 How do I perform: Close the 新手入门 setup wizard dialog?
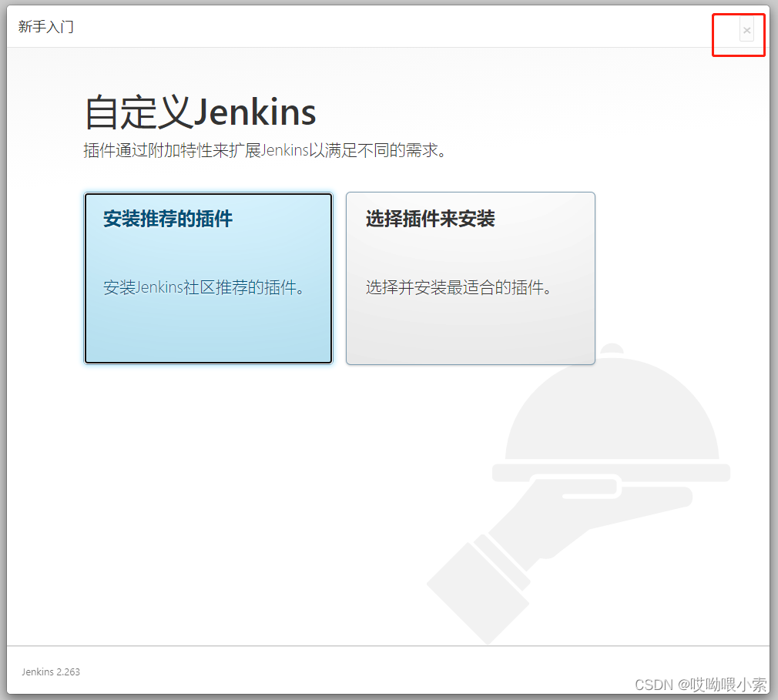[x=746, y=30]
